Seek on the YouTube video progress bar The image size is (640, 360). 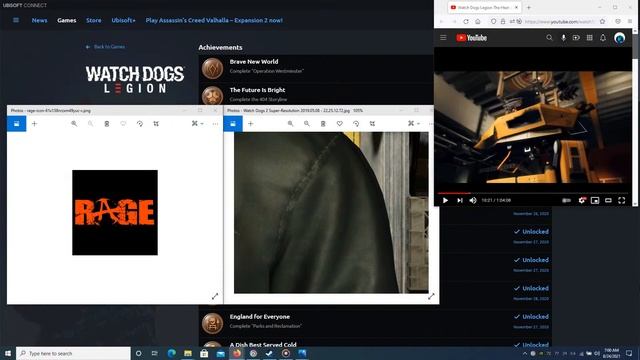[533, 193]
